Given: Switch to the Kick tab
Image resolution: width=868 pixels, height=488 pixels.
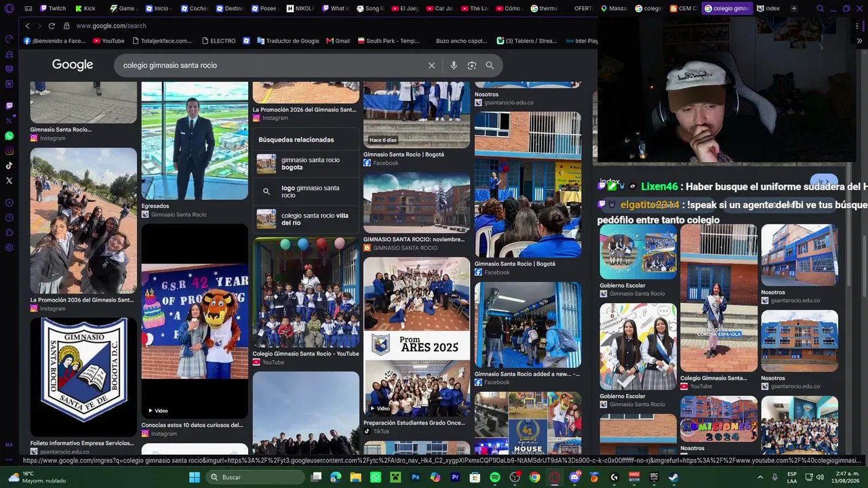Looking at the screenshot, I should click(86, 9).
